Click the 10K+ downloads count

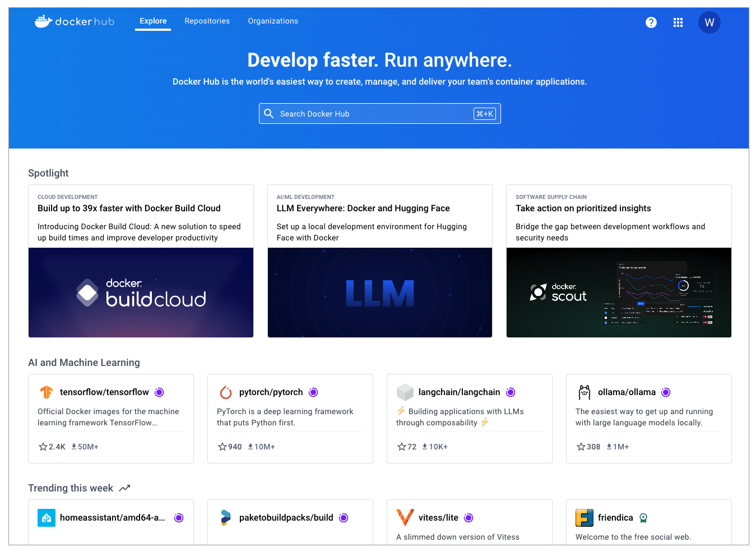438,447
